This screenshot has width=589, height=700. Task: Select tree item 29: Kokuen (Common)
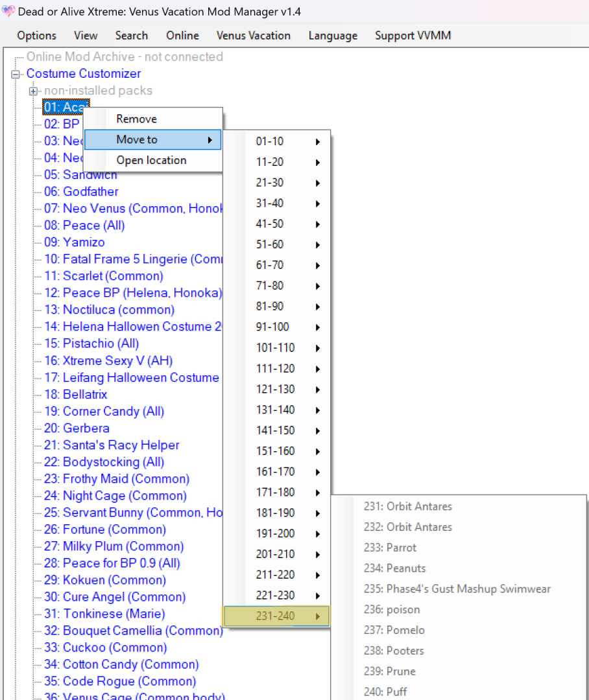[105, 580]
